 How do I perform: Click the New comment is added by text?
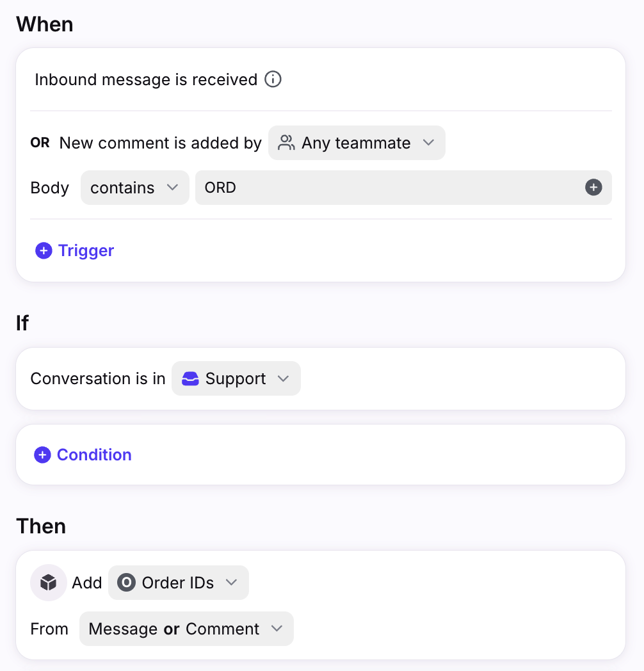(x=160, y=143)
